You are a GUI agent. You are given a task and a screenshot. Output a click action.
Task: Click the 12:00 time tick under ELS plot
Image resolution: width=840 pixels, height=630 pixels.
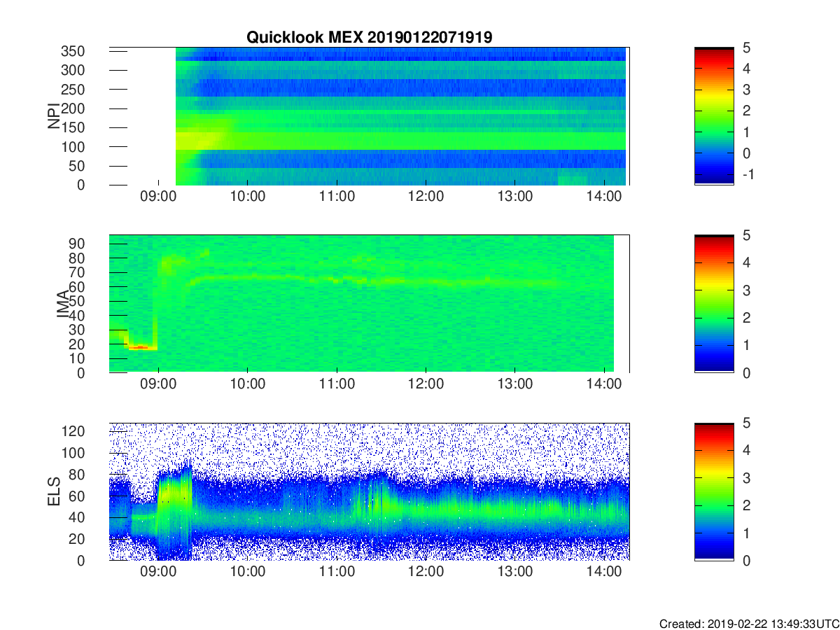click(x=426, y=572)
